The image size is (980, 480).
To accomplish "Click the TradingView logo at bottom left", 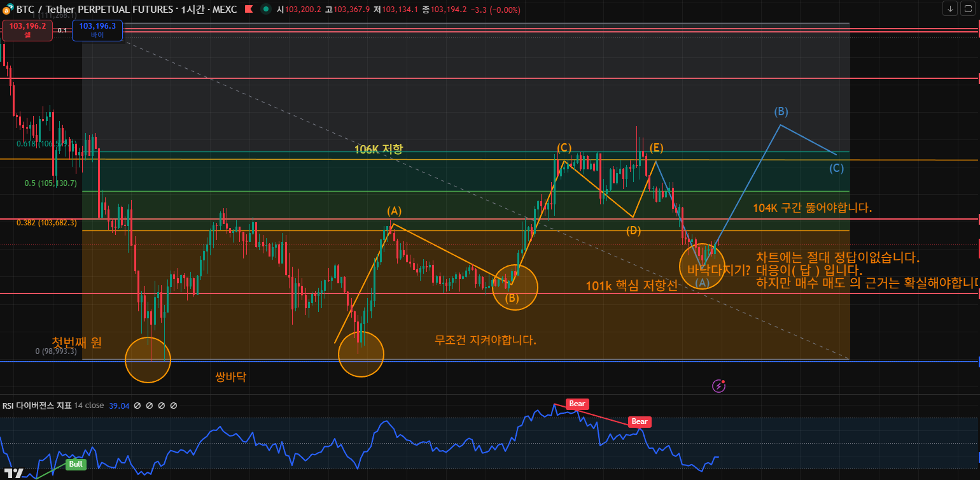I will tap(13, 473).
